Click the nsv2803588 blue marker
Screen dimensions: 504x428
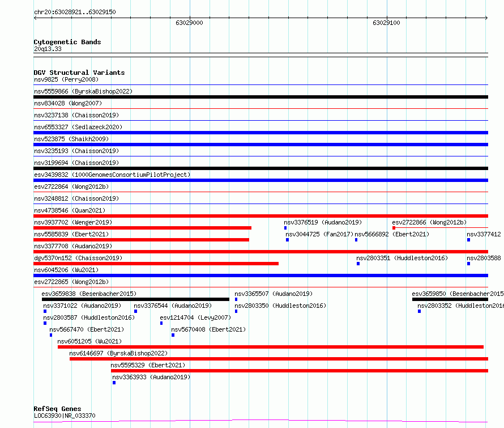coord(469,264)
